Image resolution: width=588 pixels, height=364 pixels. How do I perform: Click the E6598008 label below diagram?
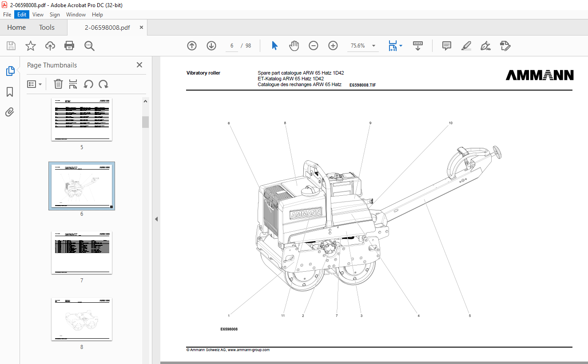pyautogui.click(x=229, y=329)
